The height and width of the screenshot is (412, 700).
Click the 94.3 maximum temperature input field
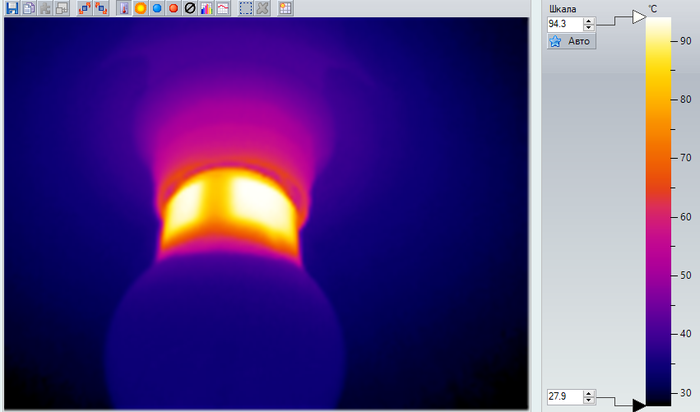pos(564,23)
